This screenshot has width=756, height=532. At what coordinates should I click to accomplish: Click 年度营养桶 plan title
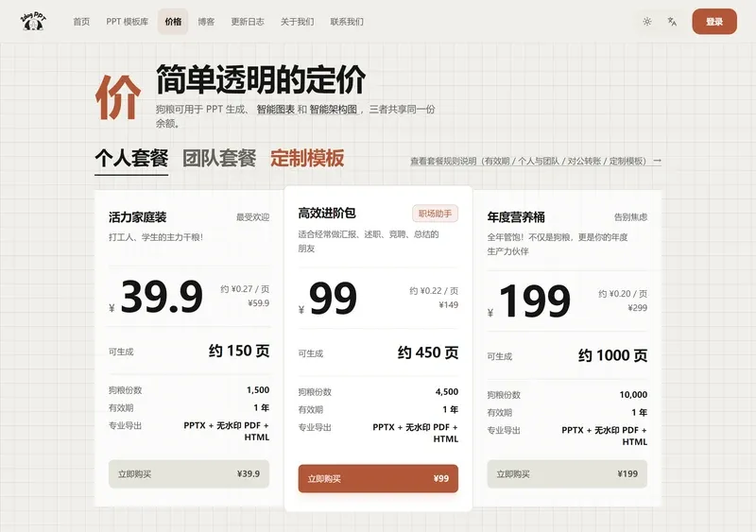(x=516, y=217)
